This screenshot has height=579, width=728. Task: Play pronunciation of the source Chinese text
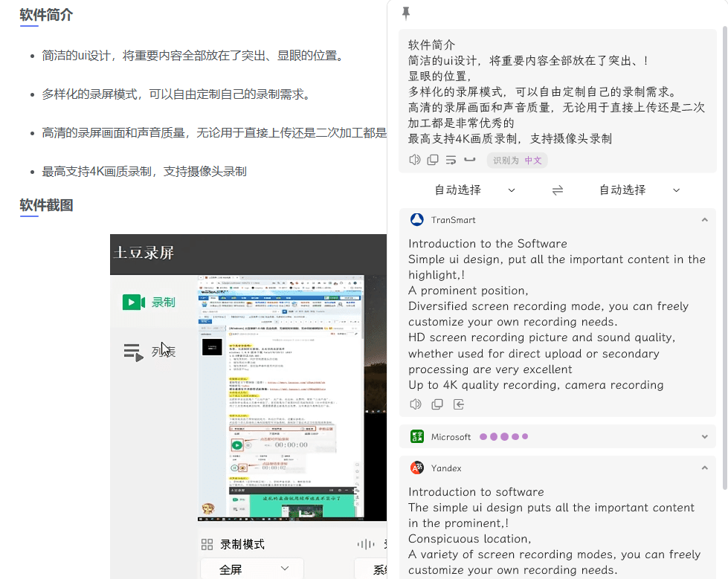coord(415,159)
